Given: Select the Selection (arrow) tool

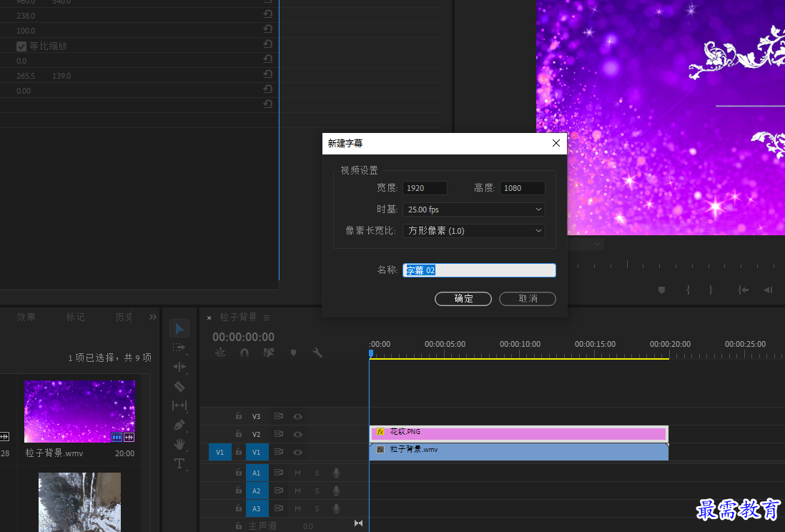Looking at the screenshot, I should point(179,329).
